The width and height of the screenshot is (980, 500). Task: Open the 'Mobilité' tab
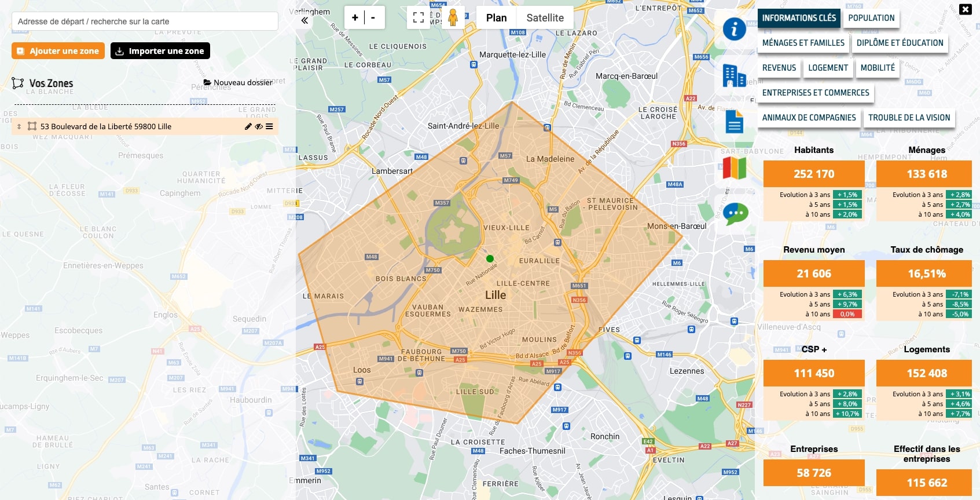[878, 68]
